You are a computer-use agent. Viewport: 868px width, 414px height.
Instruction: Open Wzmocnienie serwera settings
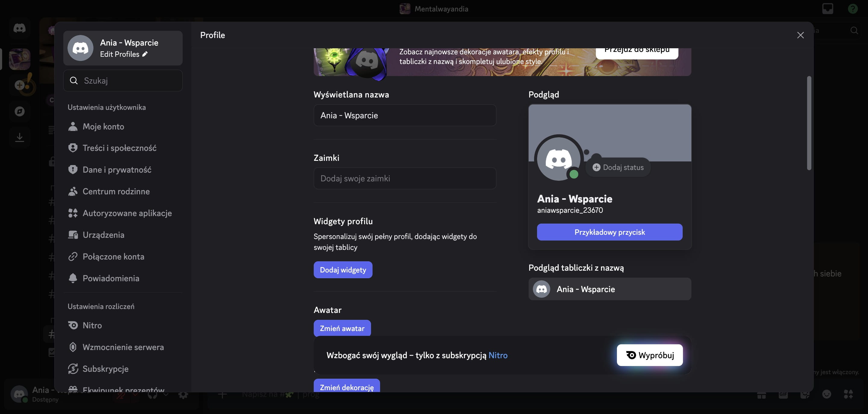tap(123, 347)
